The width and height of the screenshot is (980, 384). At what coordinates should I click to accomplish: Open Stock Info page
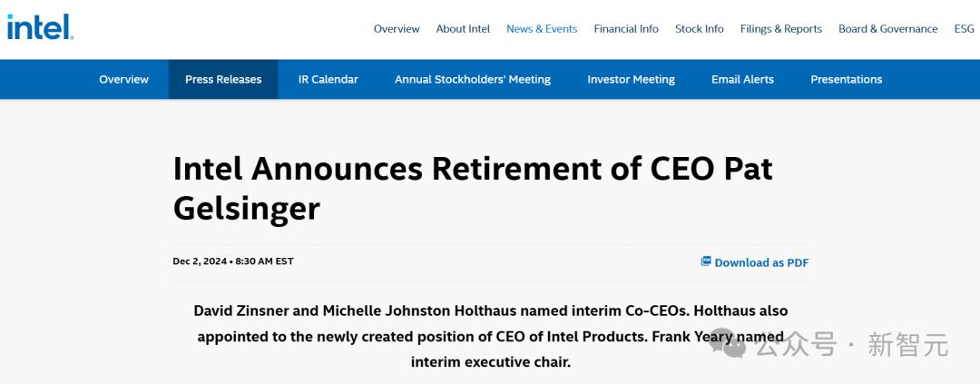click(700, 29)
